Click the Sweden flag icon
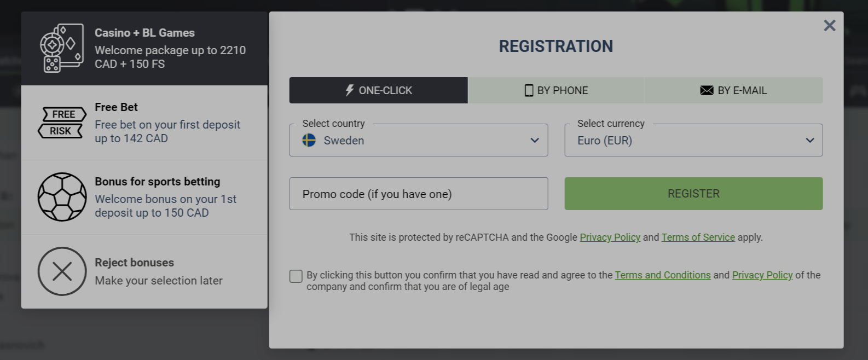The height and width of the screenshot is (360, 868). click(309, 140)
